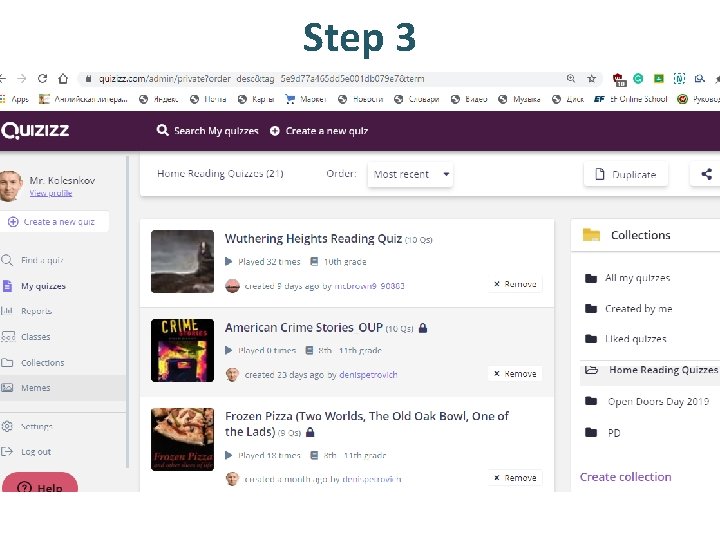This screenshot has height=540, width=720.
Task: Click the browser home icon
Action: (x=63, y=79)
